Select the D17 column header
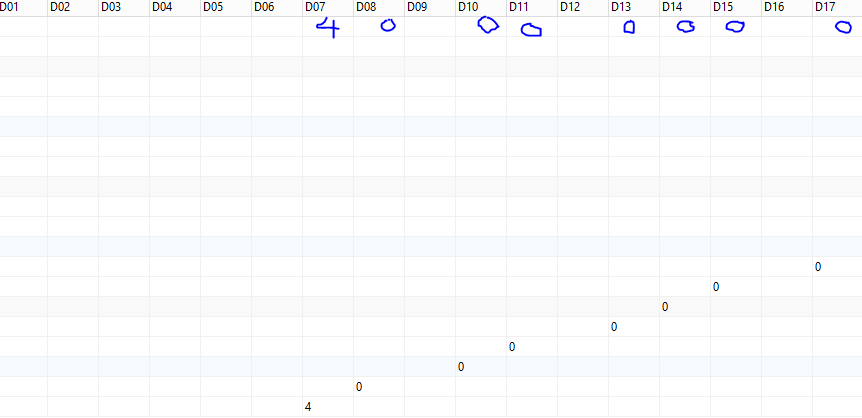The height and width of the screenshot is (418, 862). 837,8
